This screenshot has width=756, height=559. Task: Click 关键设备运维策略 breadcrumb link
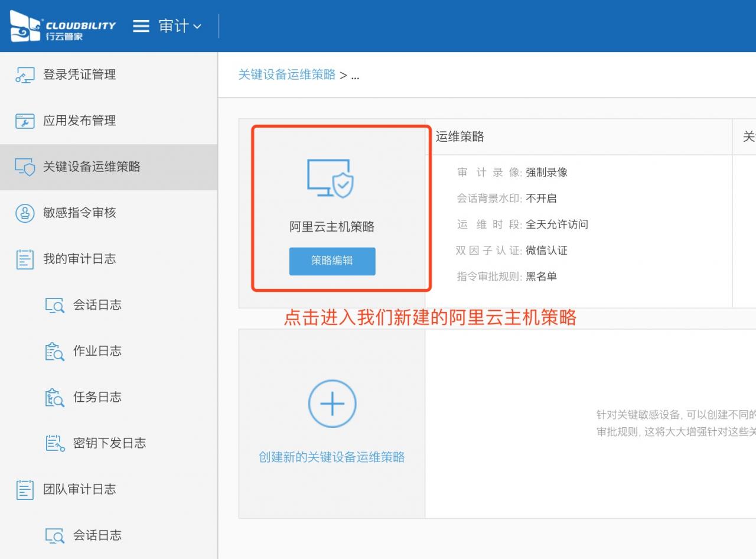coord(286,75)
